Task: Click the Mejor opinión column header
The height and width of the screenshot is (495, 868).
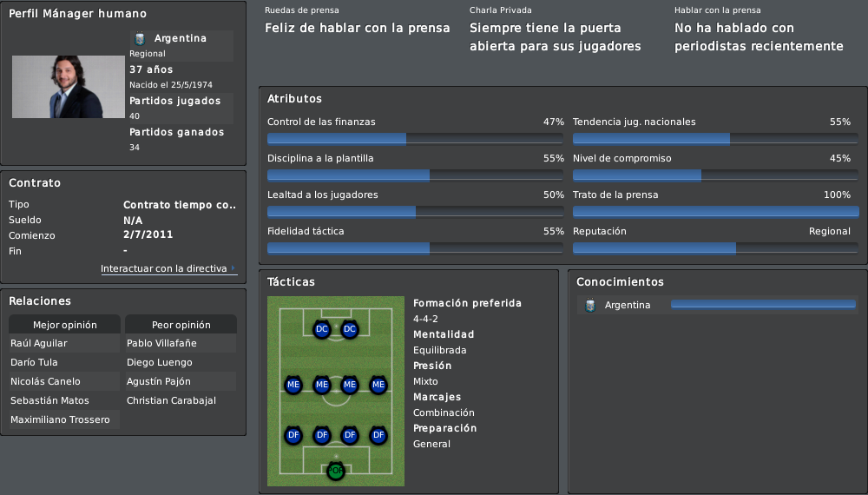Action: click(x=65, y=325)
